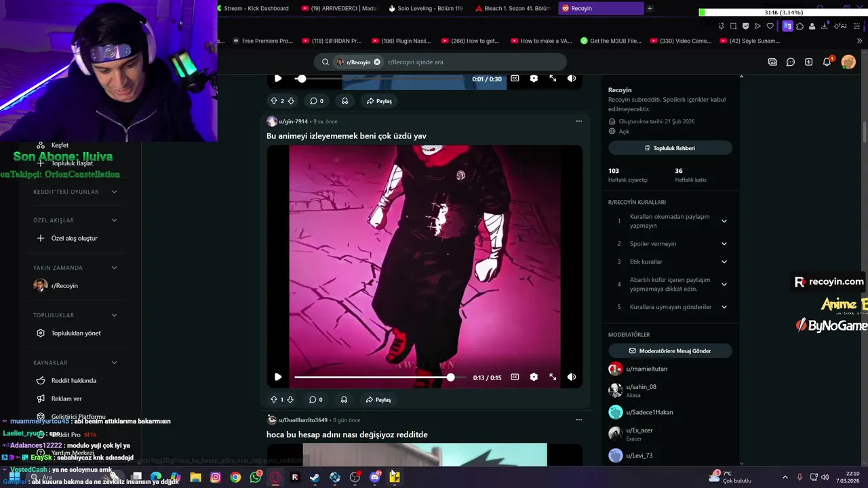
Task: Share the gin-7914 post via Paylaş
Action: pos(378,400)
